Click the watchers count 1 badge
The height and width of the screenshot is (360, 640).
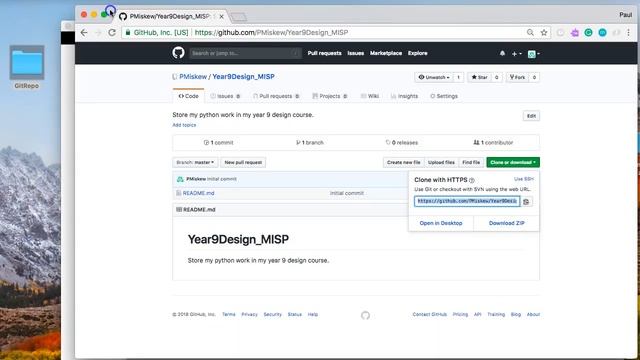coord(458,77)
